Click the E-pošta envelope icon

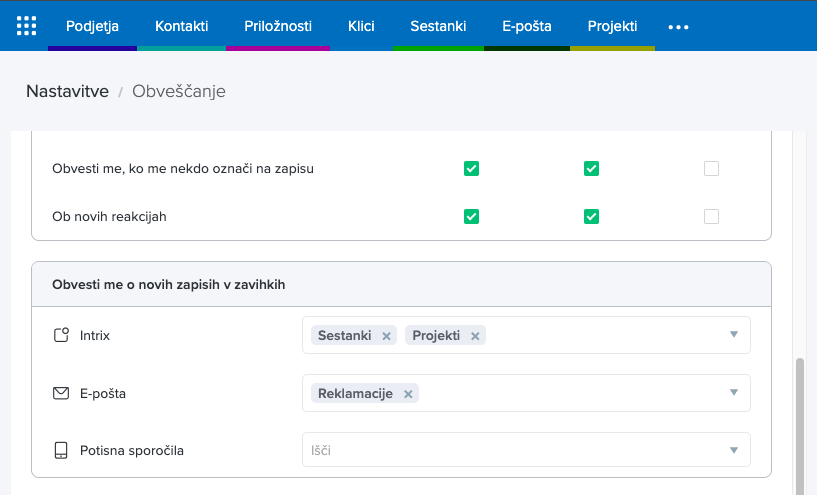click(61, 393)
